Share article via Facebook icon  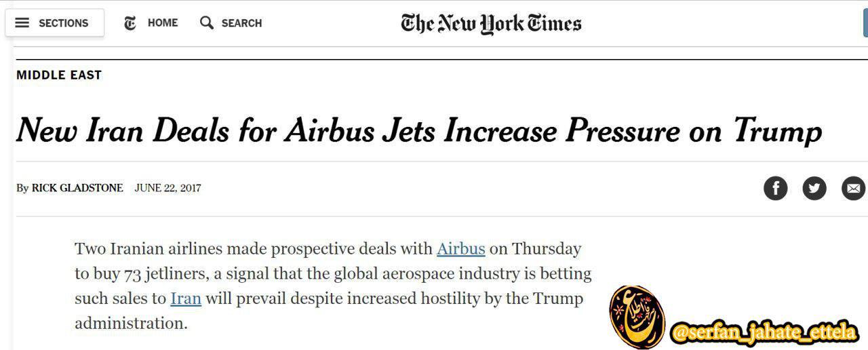point(776,188)
